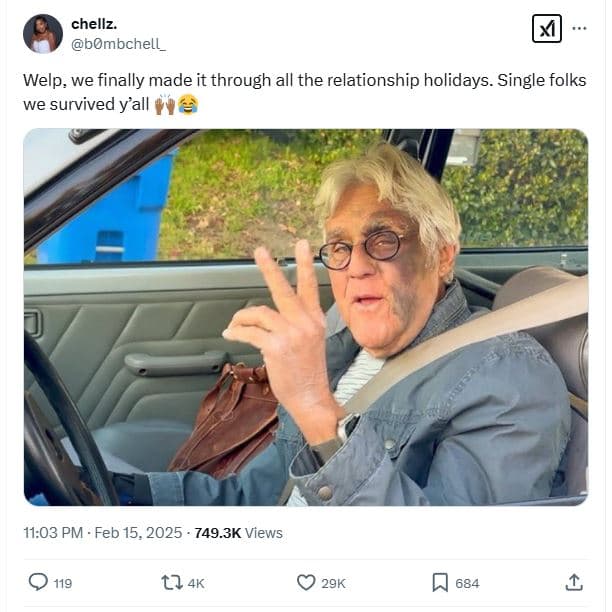612x612 pixels.
Task: Open the @b0mbchell_ handle link
Action: coord(119,43)
